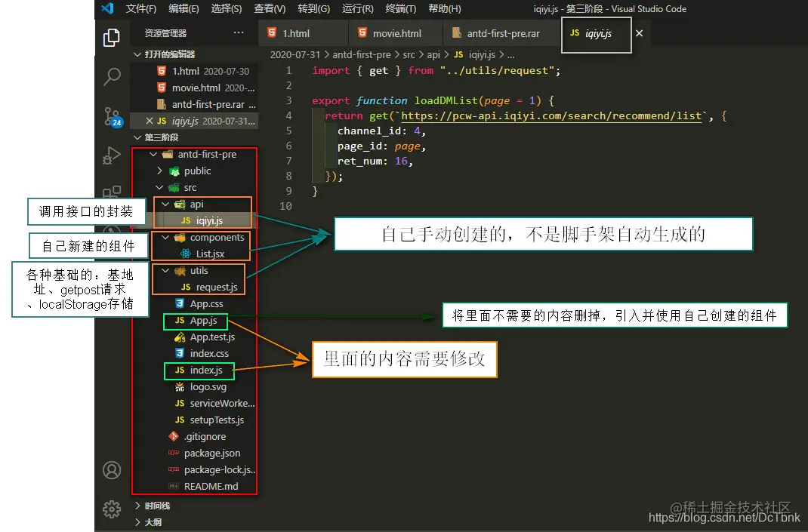Open the package.json file
Viewport: 808px width, 532px height.
212,453
